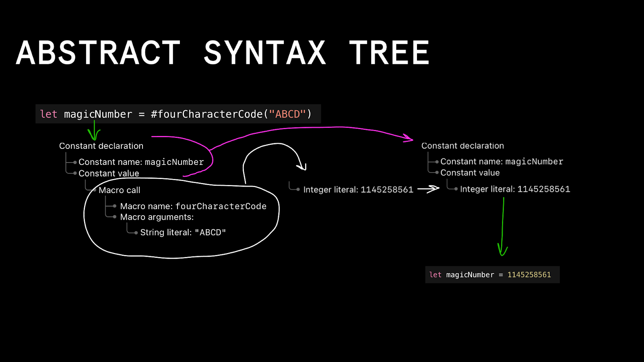The width and height of the screenshot is (644, 362).
Task: Click the left 'Constant value' row
Action: click(x=109, y=173)
